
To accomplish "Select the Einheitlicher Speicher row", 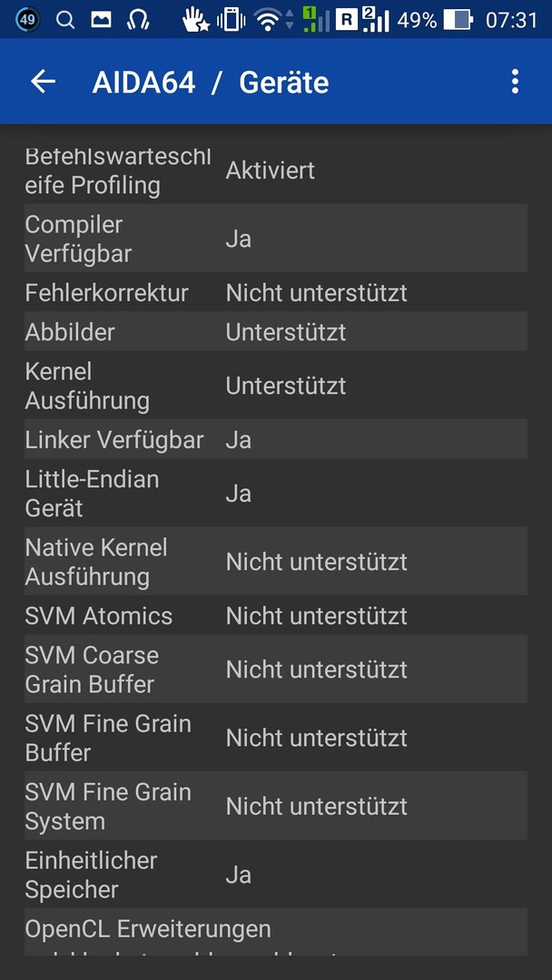I will [276, 875].
